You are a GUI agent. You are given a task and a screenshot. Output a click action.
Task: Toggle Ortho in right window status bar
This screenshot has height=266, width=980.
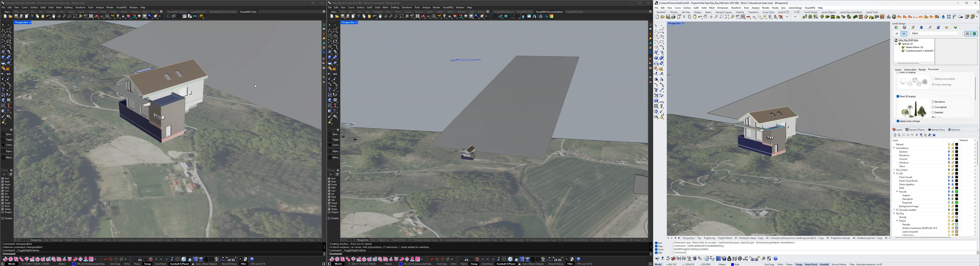click(780, 264)
